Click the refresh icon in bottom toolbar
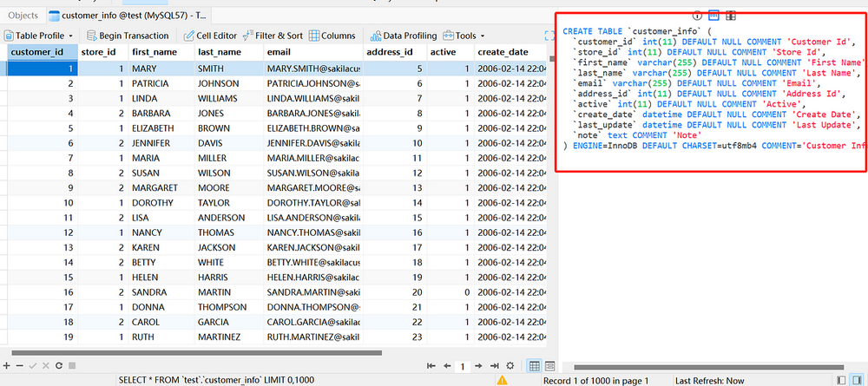Screen dimensions: 868x386 pyautogui.click(x=59, y=366)
